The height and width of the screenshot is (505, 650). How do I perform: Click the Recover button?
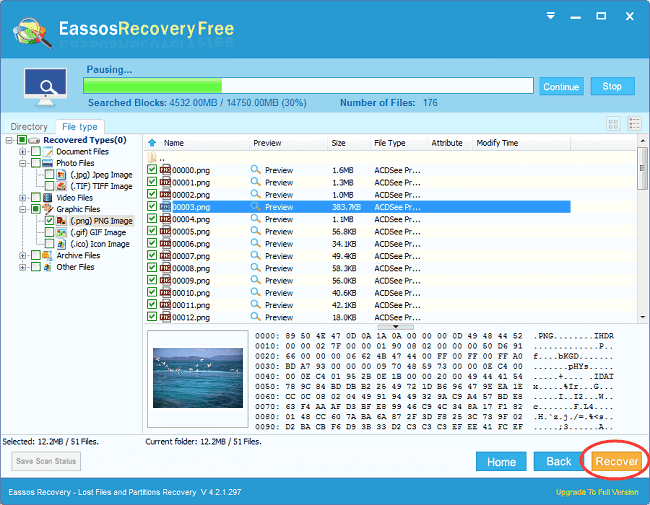pyautogui.click(x=616, y=461)
